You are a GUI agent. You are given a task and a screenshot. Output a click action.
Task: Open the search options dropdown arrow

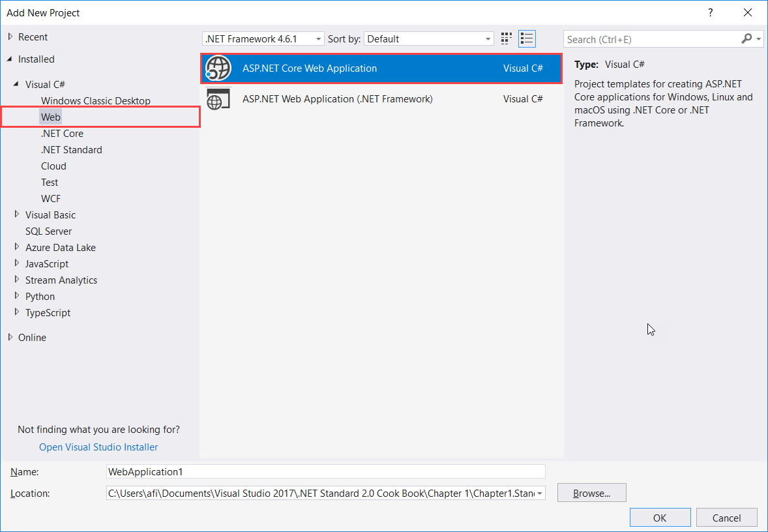pos(759,38)
